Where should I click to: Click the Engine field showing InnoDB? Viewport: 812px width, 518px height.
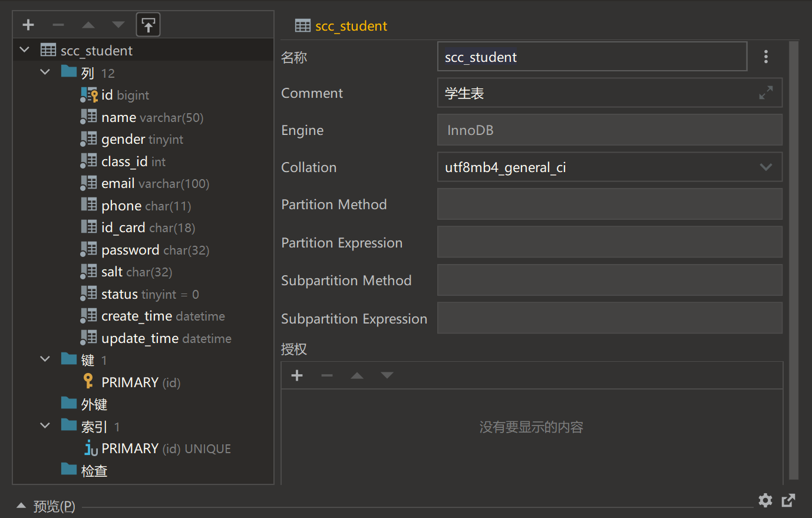click(x=610, y=130)
